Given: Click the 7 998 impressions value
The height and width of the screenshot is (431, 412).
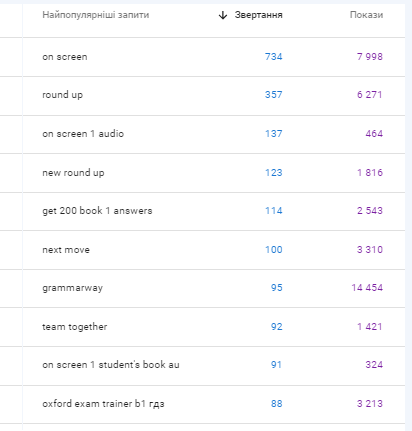Looking at the screenshot, I should click(370, 57).
